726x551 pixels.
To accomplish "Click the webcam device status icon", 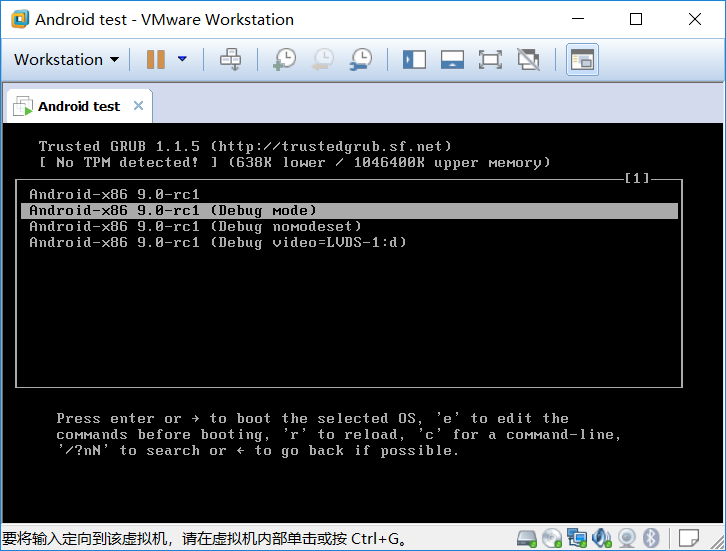I will point(627,539).
